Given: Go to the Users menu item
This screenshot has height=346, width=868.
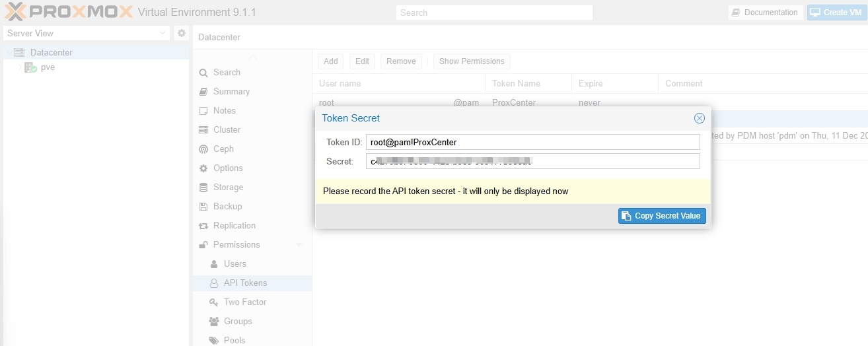Looking at the screenshot, I should point(235,264).
